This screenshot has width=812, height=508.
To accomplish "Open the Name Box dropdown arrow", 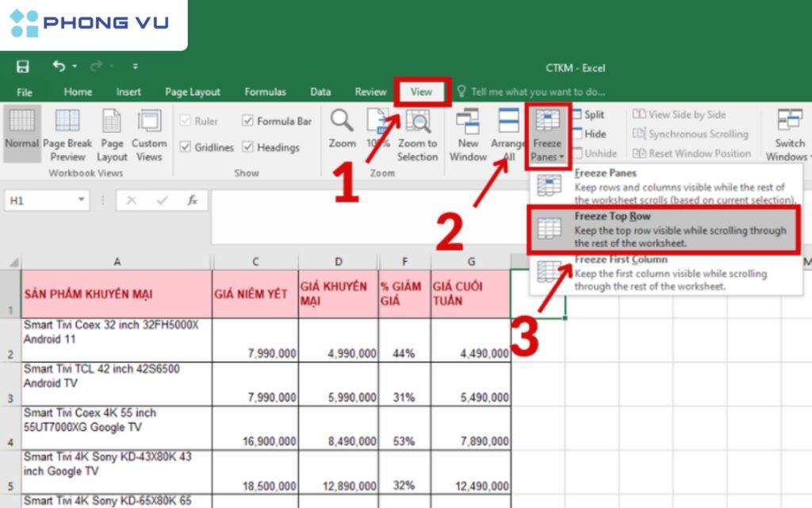I will 82,200.
